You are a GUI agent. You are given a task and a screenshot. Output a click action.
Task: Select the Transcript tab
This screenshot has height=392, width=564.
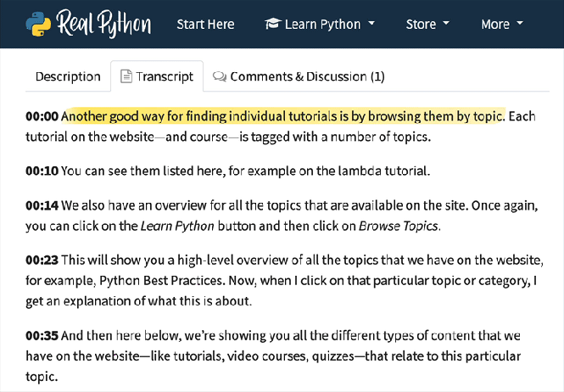pos(157,76)
